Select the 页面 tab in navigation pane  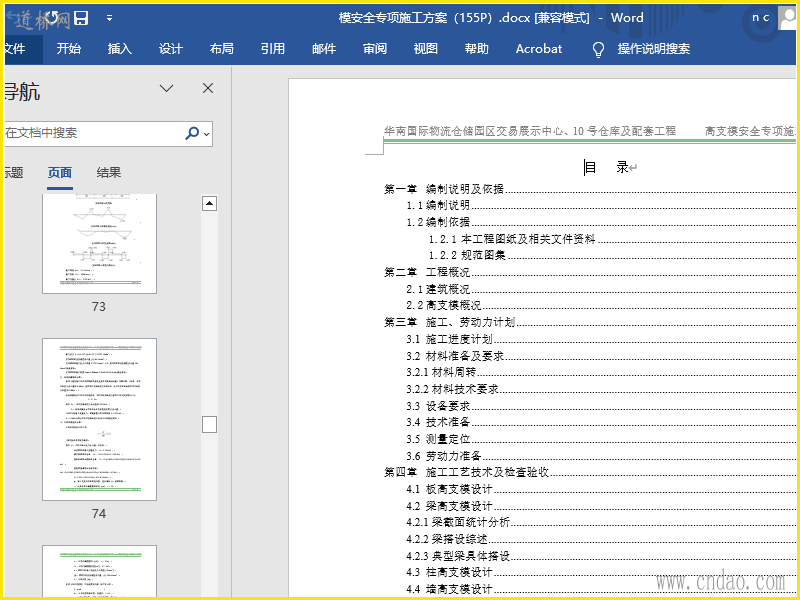click(60, 173)
